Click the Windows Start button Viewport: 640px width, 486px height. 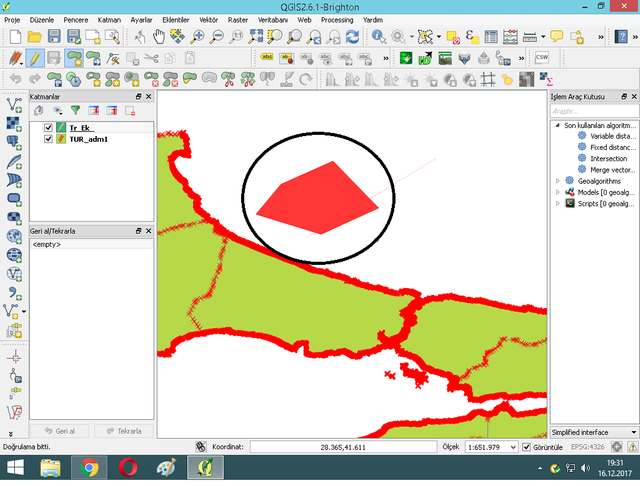tap(15, 468)
